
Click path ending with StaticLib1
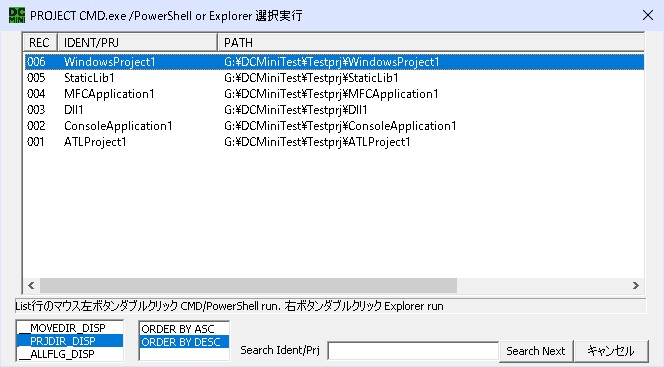pos(311,78)
